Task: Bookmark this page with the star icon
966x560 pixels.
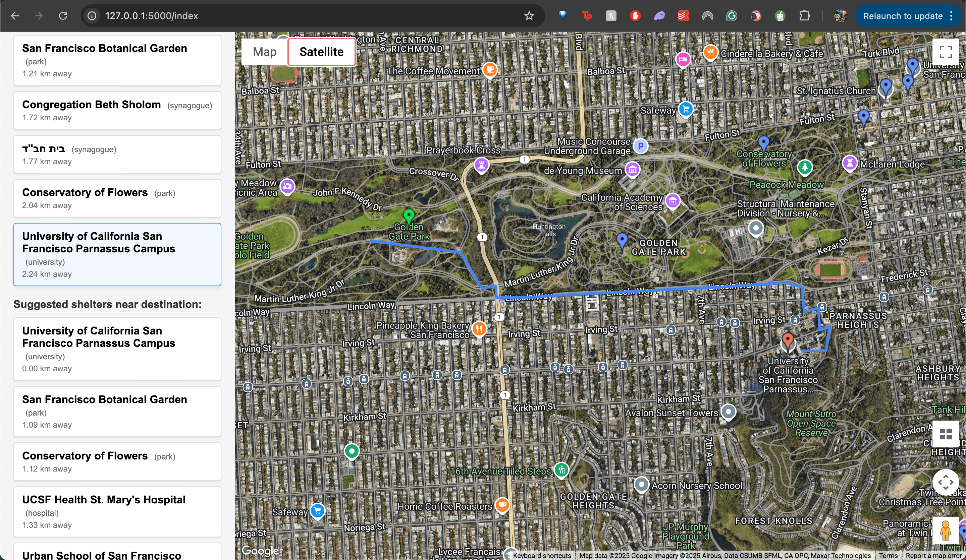Action: (529, 16)
